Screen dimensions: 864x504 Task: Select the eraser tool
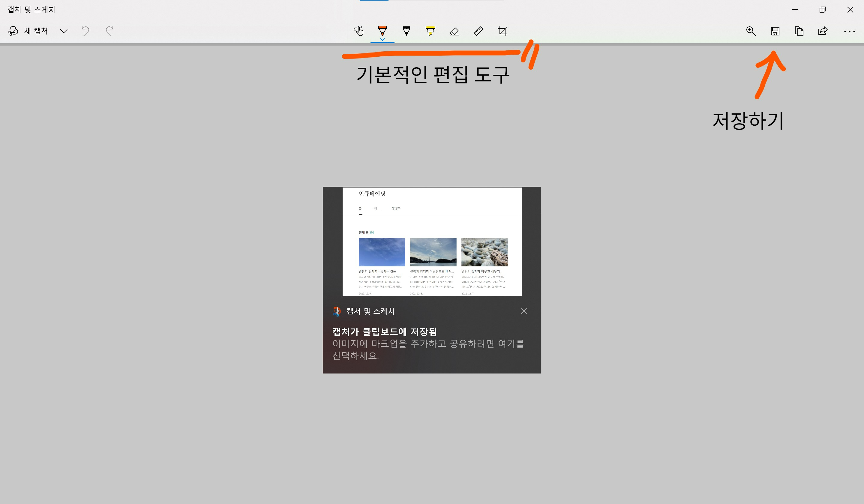[454, 31]
